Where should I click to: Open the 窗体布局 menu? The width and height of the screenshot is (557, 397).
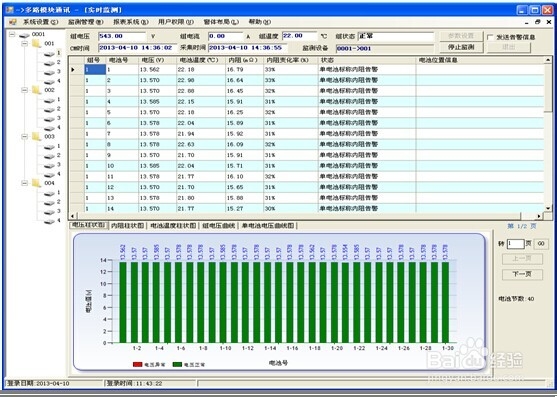(x=221, y=22)
